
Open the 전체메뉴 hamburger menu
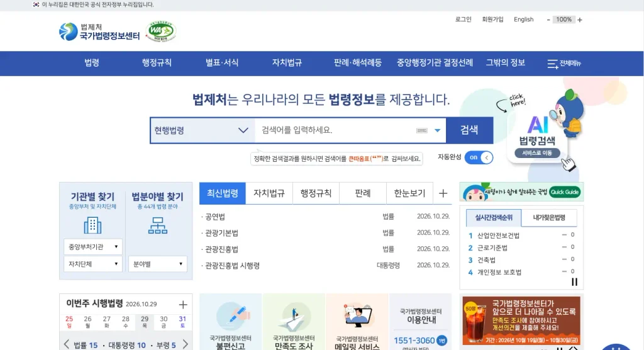(x=564, y=64)
